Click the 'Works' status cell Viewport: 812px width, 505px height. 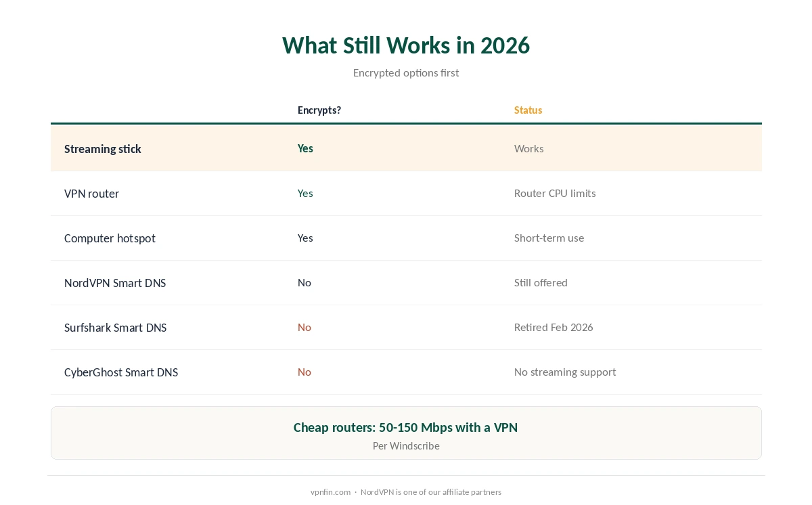click(528, 148)
